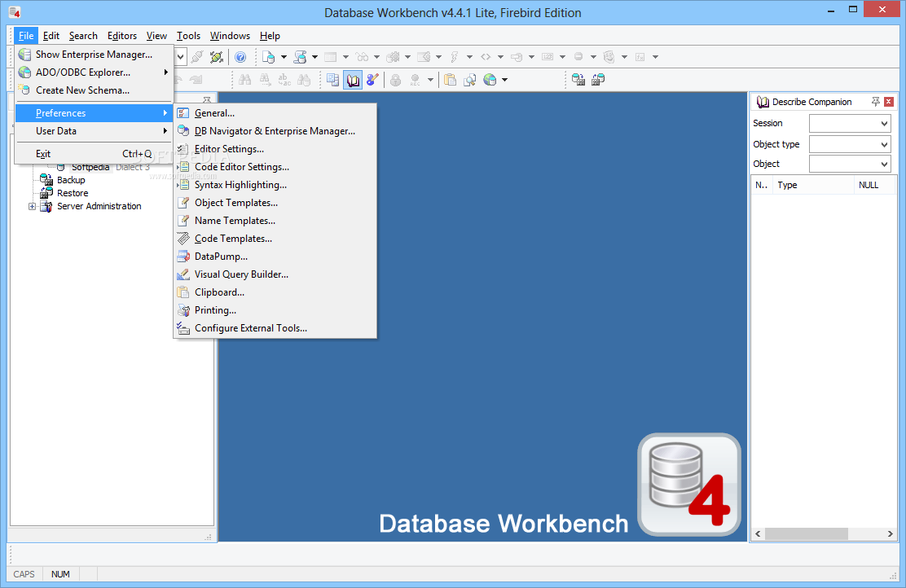Click the disconnect plug icon in toolbar
The image size is (906, 588).
(217, 57)
